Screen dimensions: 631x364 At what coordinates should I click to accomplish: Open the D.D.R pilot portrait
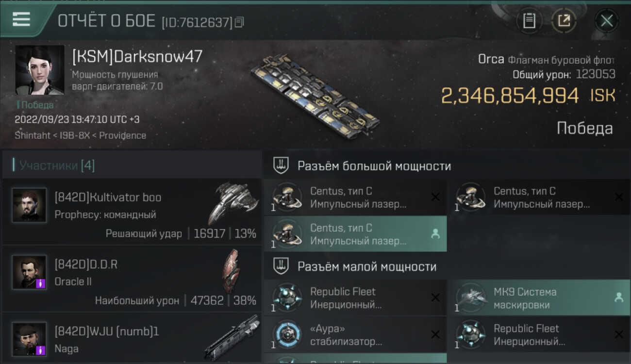click(30, 272)
